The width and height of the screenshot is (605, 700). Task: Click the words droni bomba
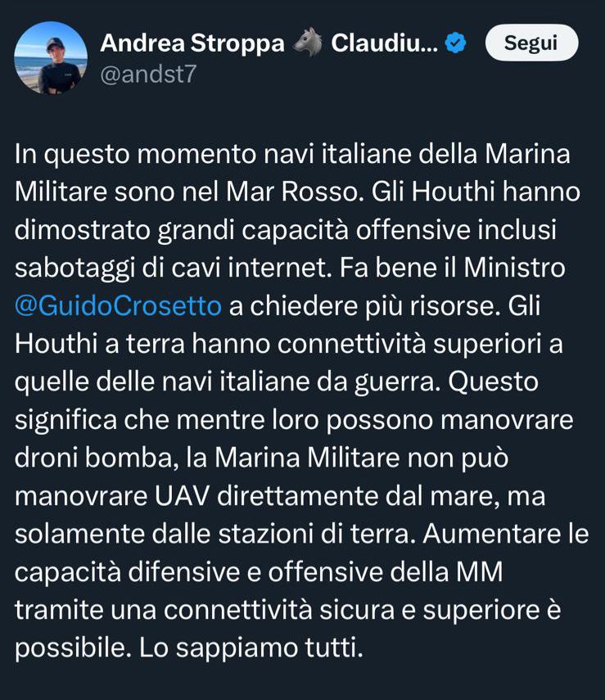click(94, 458)
